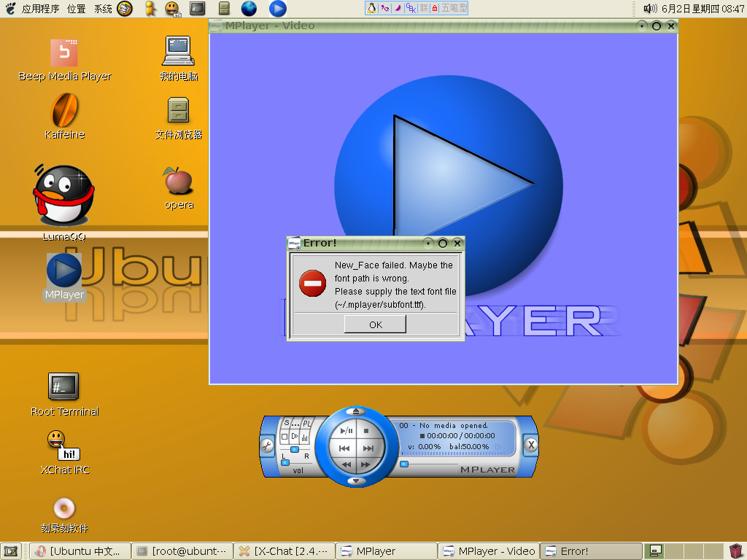
Task: Open Beep Media Player desktop icon
Action: pyautogui.click(x=65, y=60)
